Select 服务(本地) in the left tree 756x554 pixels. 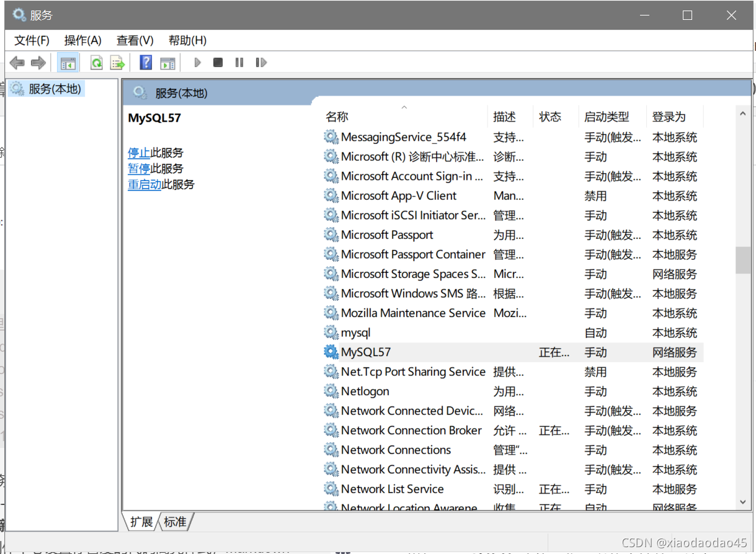click(55, 89)
